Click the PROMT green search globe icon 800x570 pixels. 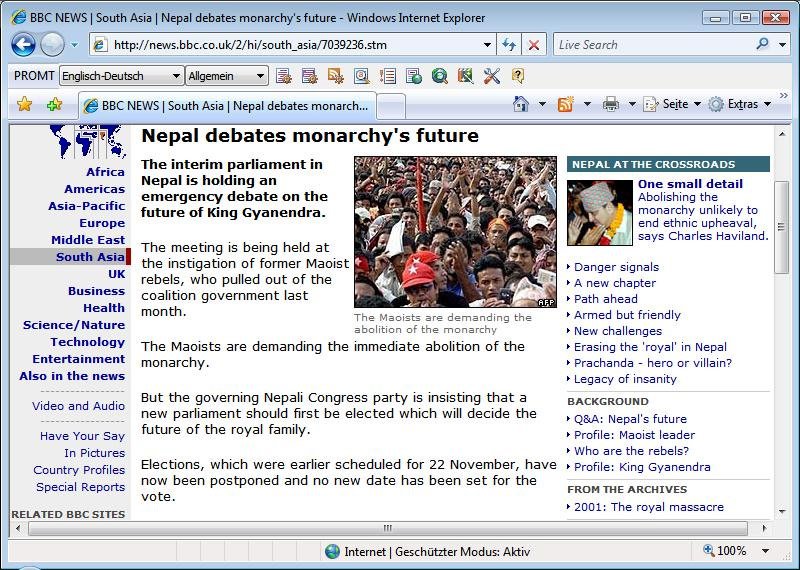439,76
